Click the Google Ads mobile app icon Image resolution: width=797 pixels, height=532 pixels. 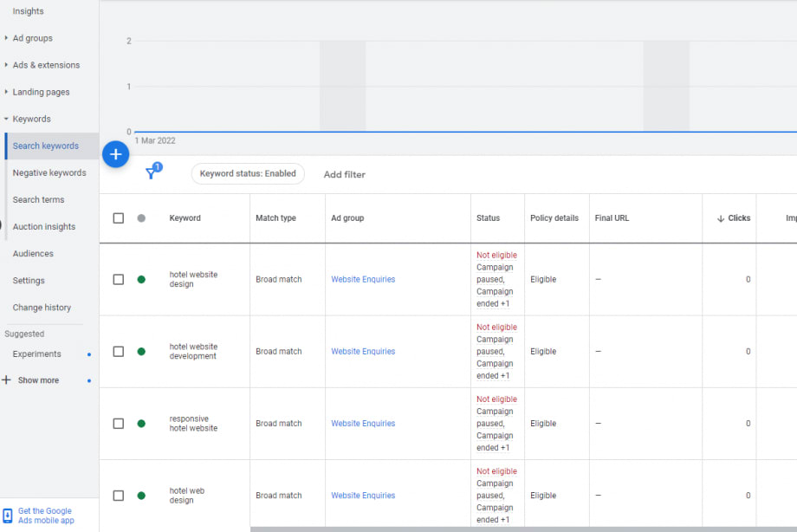8,516
